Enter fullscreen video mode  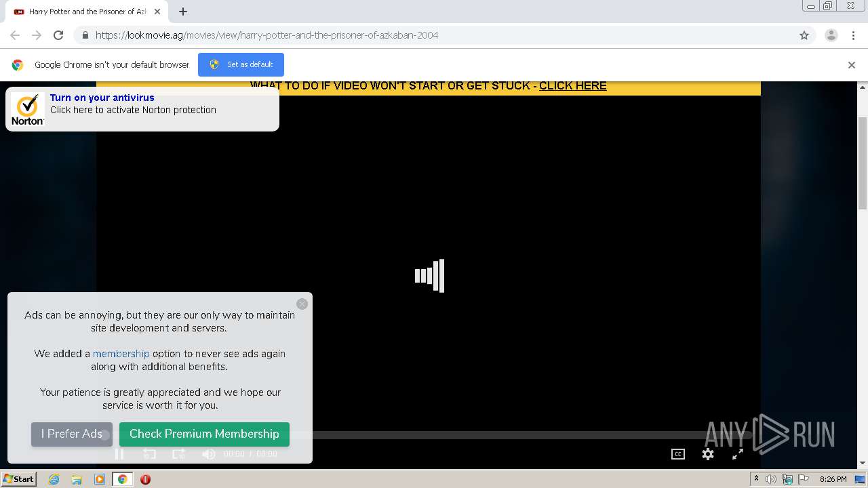738,454
